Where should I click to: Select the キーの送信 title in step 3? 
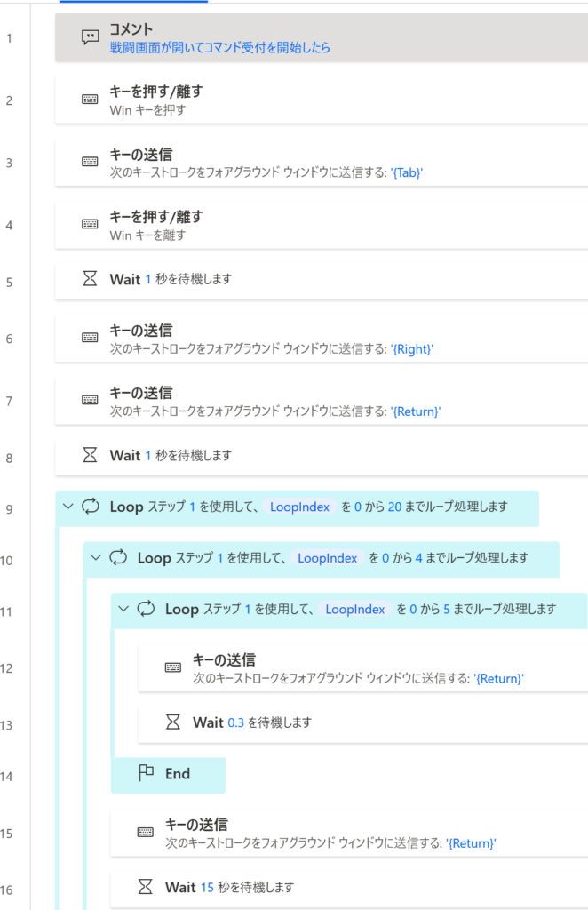tap(141, 155)
